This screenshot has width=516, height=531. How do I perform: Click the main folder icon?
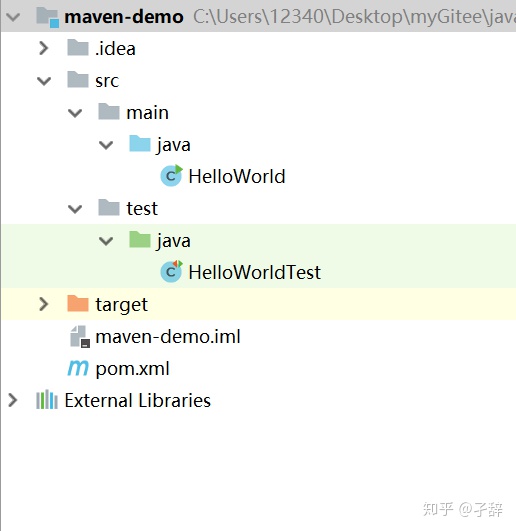pos(109,111)
